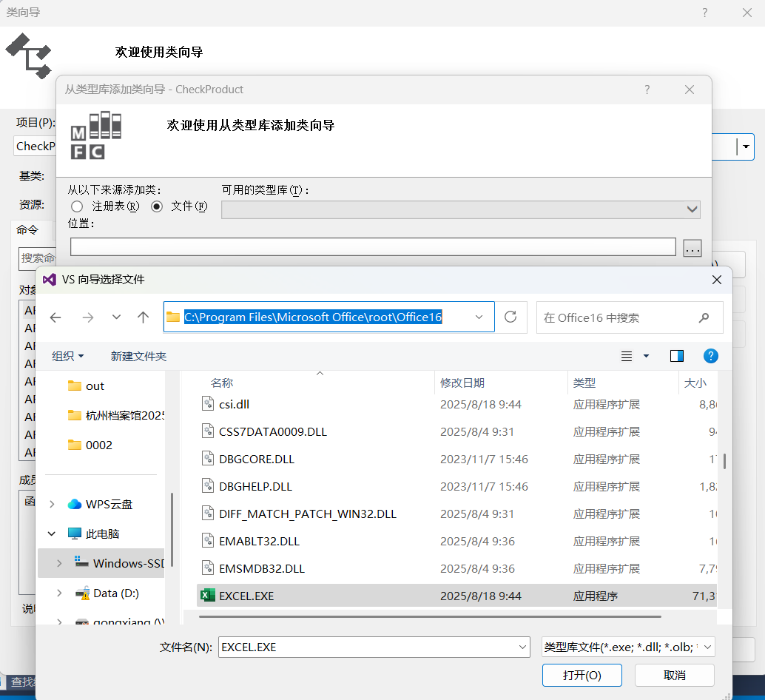Go forward using the right arrow button
This screenshot has height=700, width=765.
click(x=88, y=317)
